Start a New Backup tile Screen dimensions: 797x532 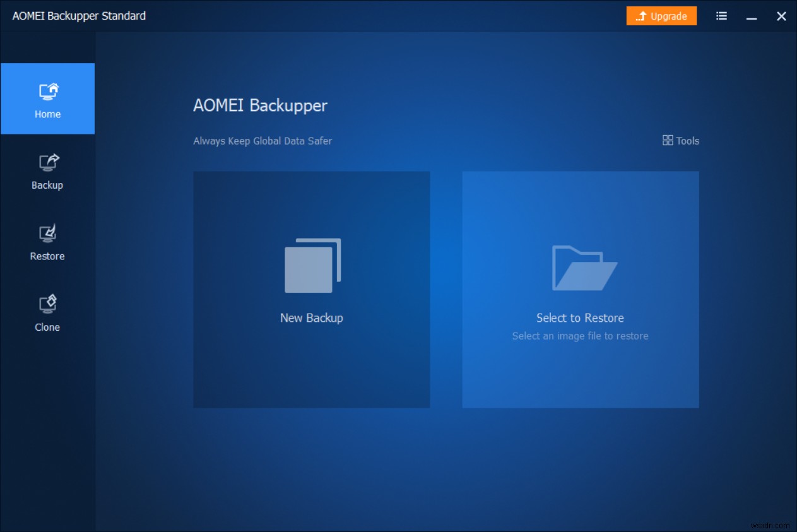click(x=312, y=290)
